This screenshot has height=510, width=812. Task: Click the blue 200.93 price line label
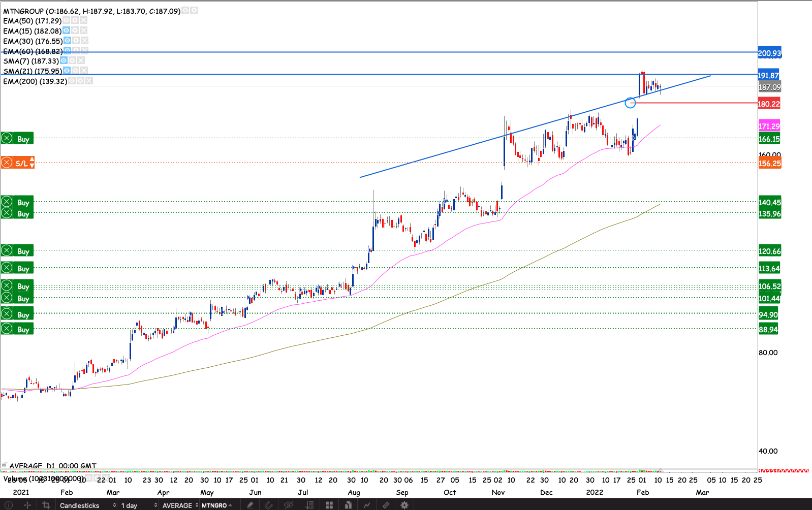click(x=769, y=53)
